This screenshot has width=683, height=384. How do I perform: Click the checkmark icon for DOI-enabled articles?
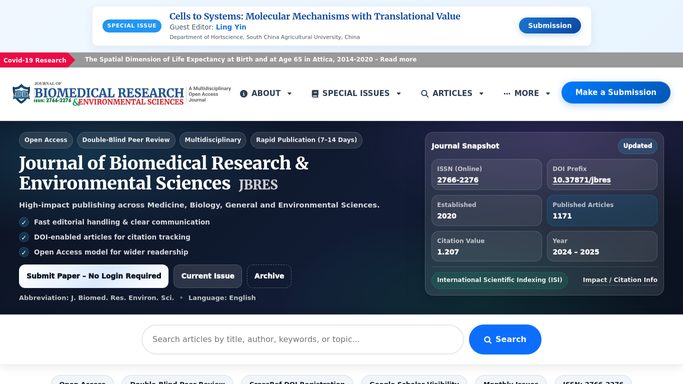click(24, 237)
